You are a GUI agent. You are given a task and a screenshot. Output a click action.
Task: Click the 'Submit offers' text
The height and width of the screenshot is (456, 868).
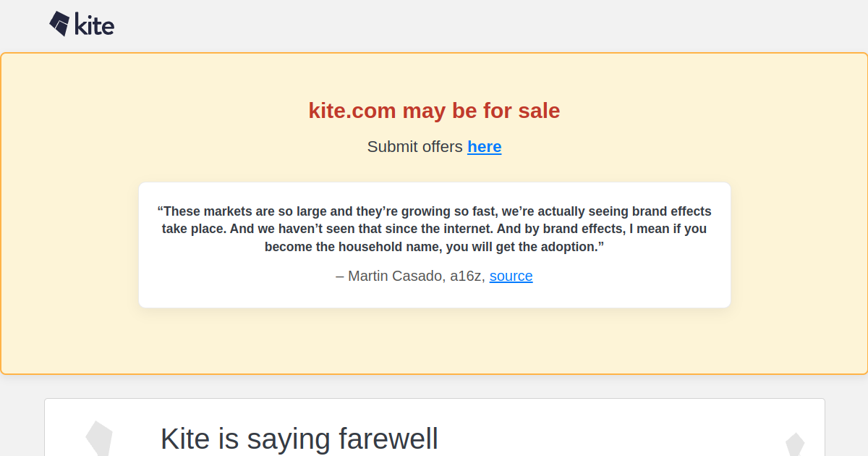414,147
